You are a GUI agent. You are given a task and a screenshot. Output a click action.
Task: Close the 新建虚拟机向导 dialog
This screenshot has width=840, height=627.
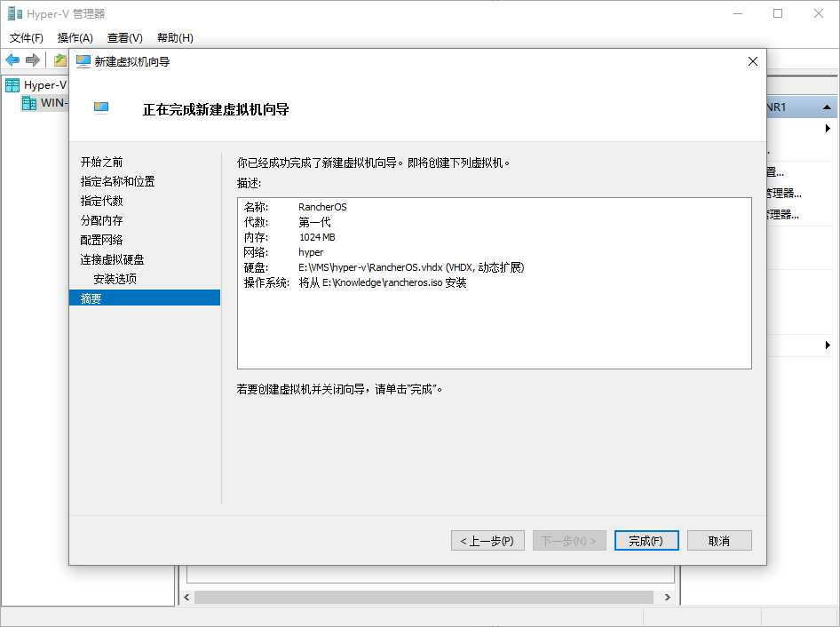(x=753, y=61)
